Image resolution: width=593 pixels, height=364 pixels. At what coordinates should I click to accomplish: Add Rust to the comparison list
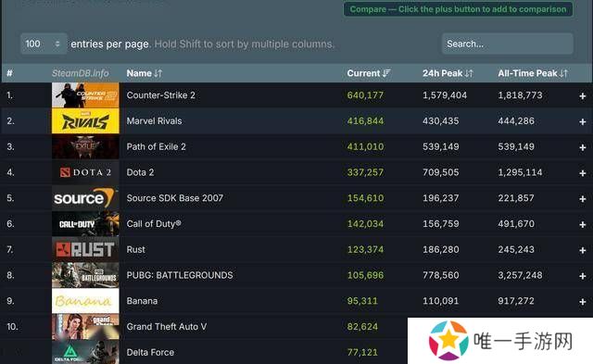point(583,250)
